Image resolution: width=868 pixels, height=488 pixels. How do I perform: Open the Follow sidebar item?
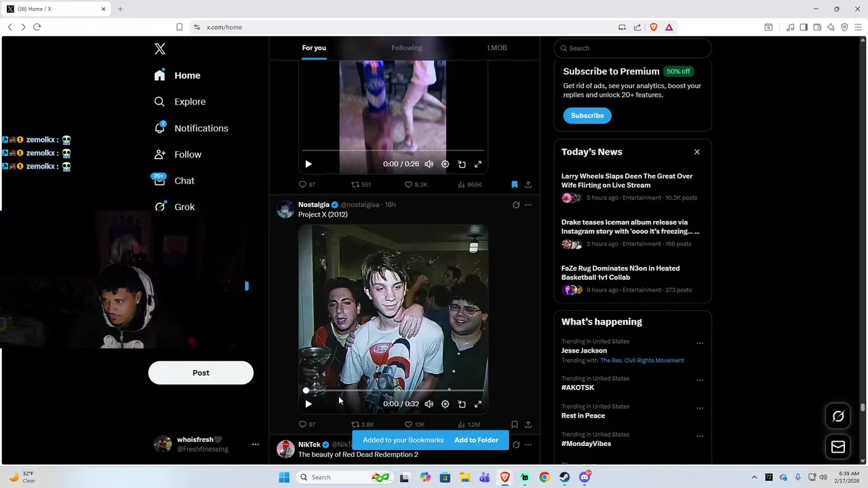pos(178,155)
